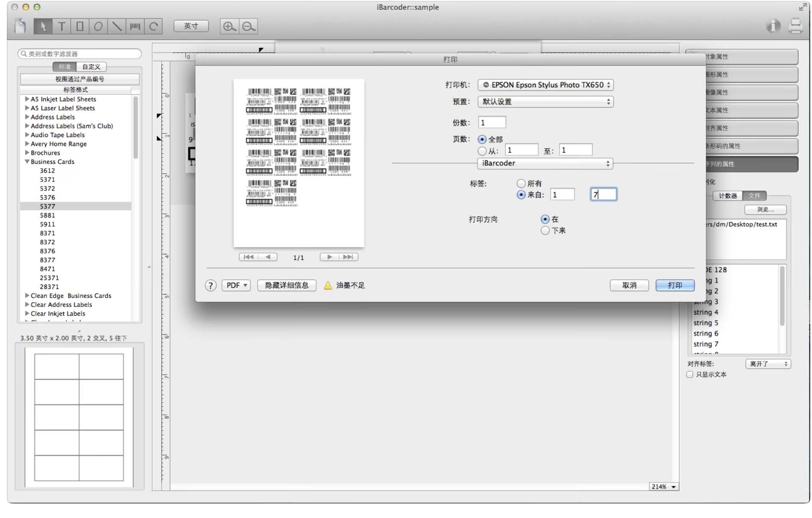Image resolution: width=812 pixels, height=518 pixels.
Task: Pick the ellipse shape tool
Action: click(98, 27)
